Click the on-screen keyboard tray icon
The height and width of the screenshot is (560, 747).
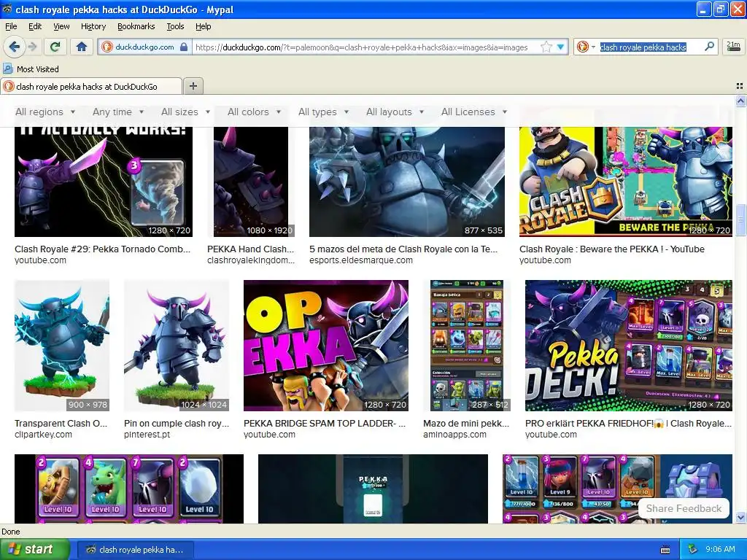(665, 550)
